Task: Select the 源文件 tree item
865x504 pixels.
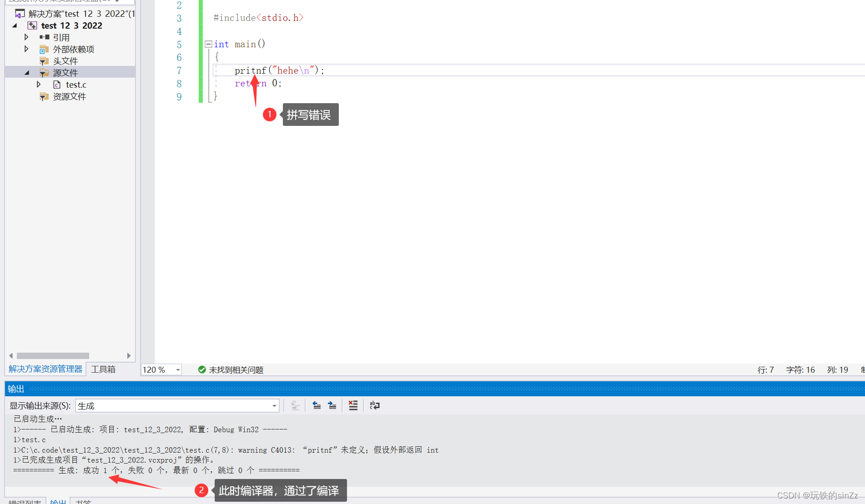Action: click(x=65, y=73)
